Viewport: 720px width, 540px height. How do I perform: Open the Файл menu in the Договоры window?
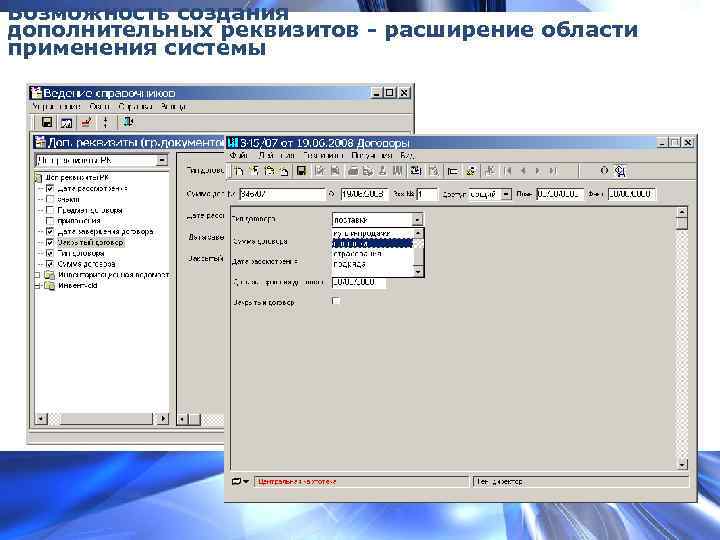[x=239, y=156]
